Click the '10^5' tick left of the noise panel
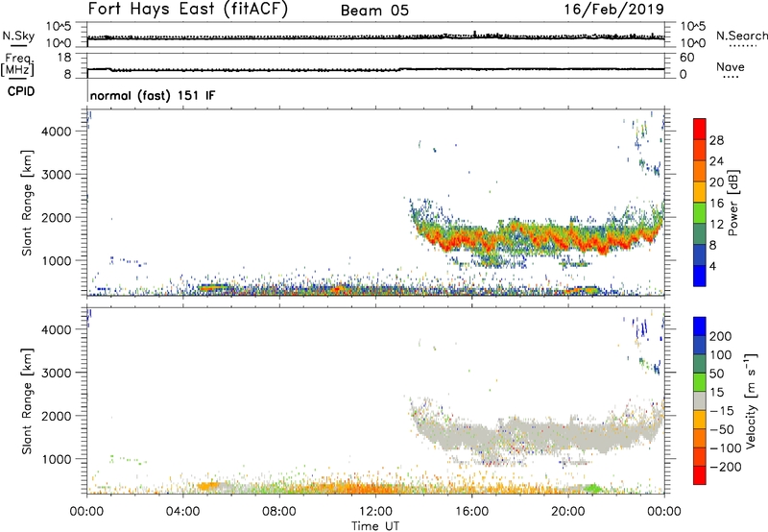This screenshot has width=768, height=532. 59,26
